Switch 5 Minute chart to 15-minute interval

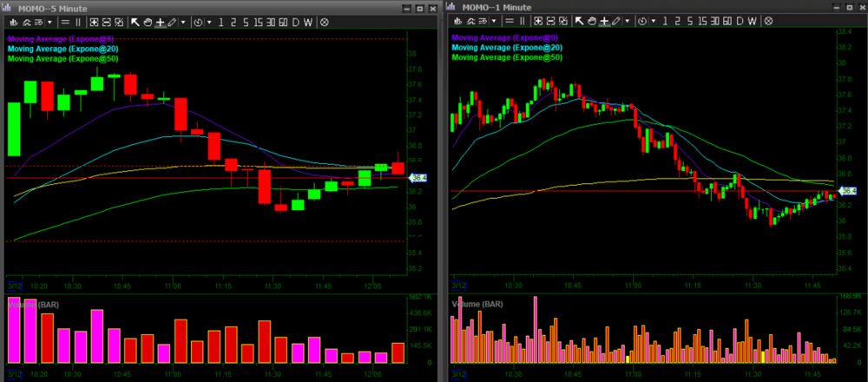[259, 21]
